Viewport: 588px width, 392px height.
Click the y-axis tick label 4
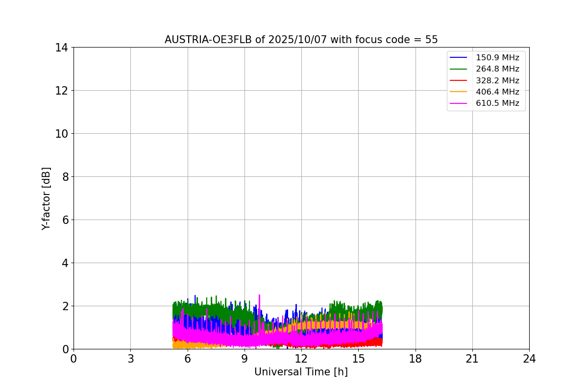pos(65,263)
